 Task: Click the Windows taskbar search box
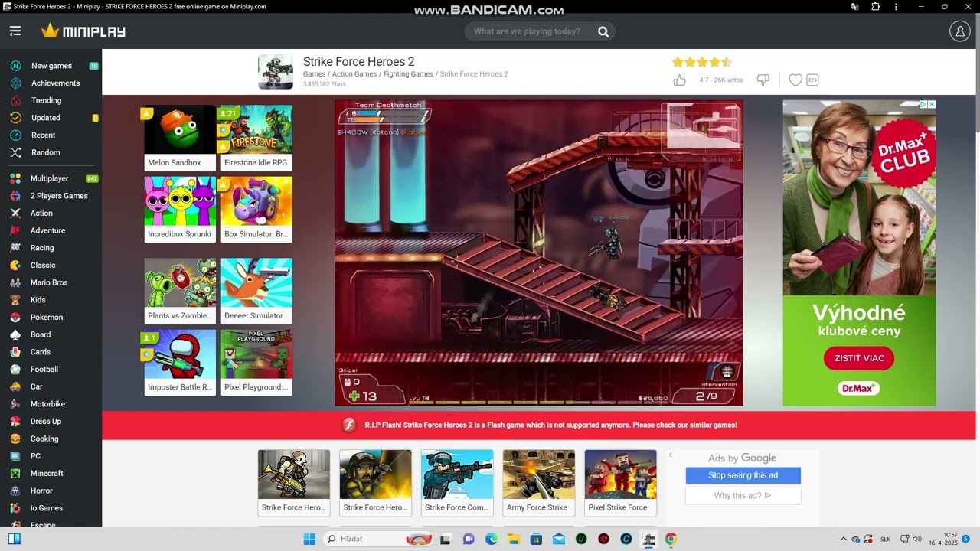click(x=378, y=539)
